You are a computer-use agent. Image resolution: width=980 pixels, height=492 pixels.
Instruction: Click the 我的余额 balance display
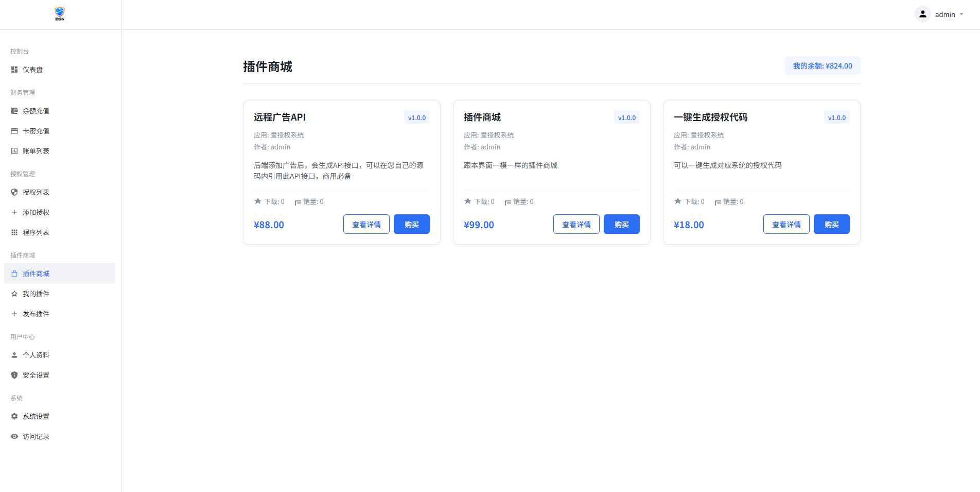822,65
